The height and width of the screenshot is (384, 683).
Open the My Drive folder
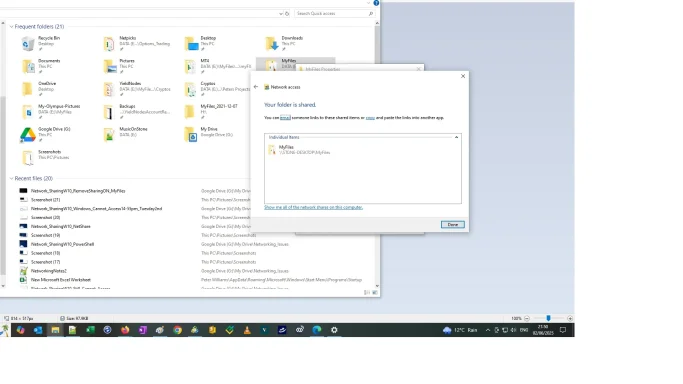[191, 135]
